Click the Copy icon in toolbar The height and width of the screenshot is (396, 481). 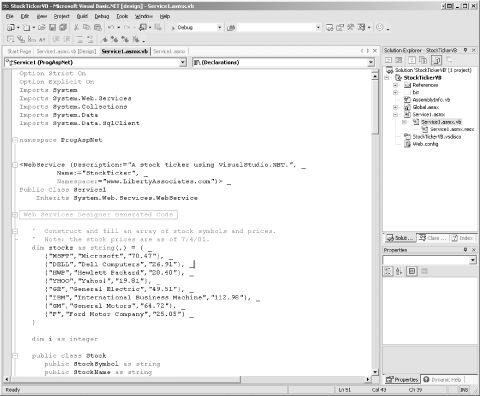coord(87,27)
